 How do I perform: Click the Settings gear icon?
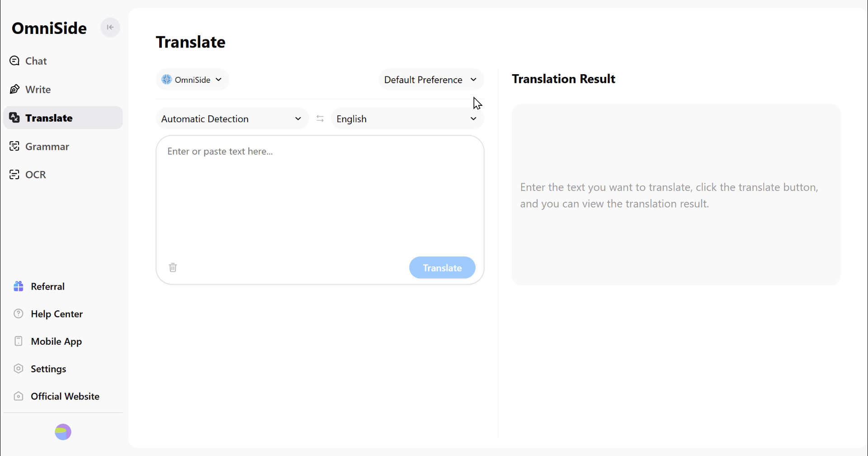[x=19, y=369]
